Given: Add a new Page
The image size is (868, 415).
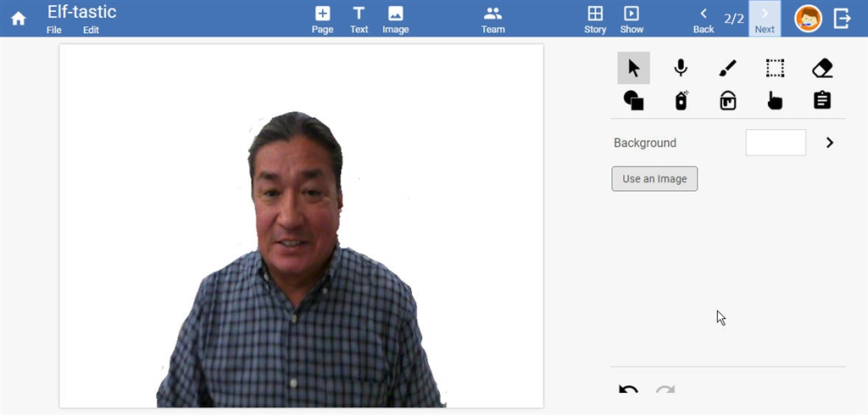Looking at the screenshot, I should tap(322, 20).
